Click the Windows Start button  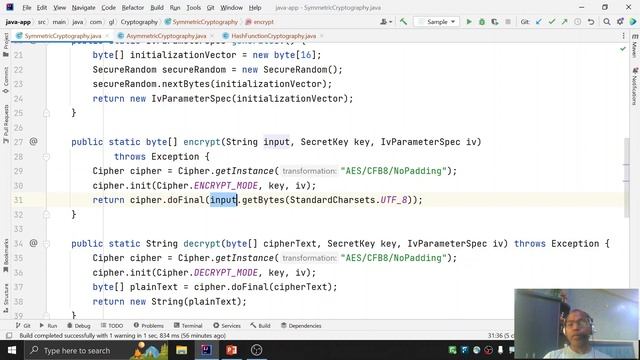tap(12, 350)
